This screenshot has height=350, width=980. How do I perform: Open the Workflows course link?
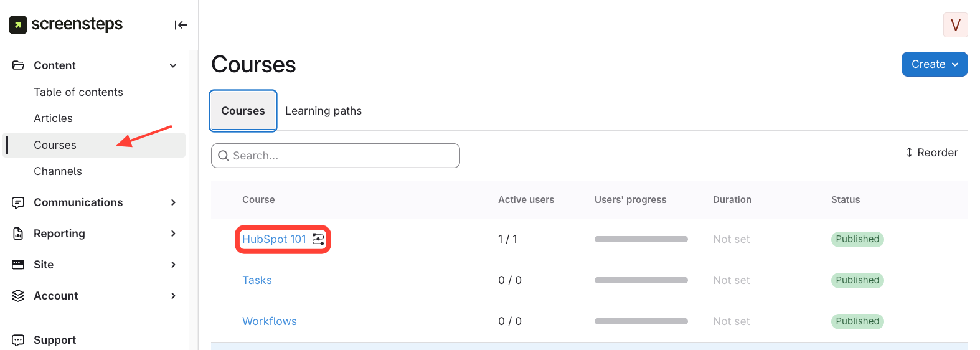pos(270,321)
